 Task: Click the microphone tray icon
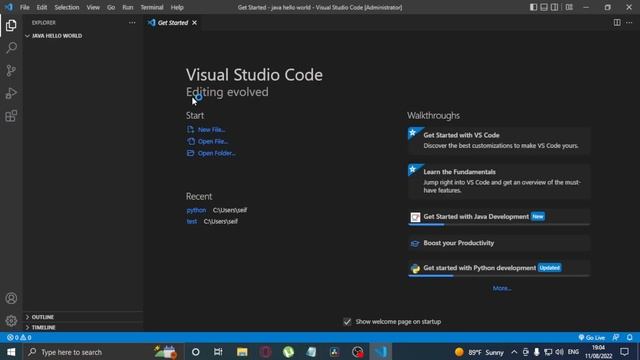click(x=536, y=352)
